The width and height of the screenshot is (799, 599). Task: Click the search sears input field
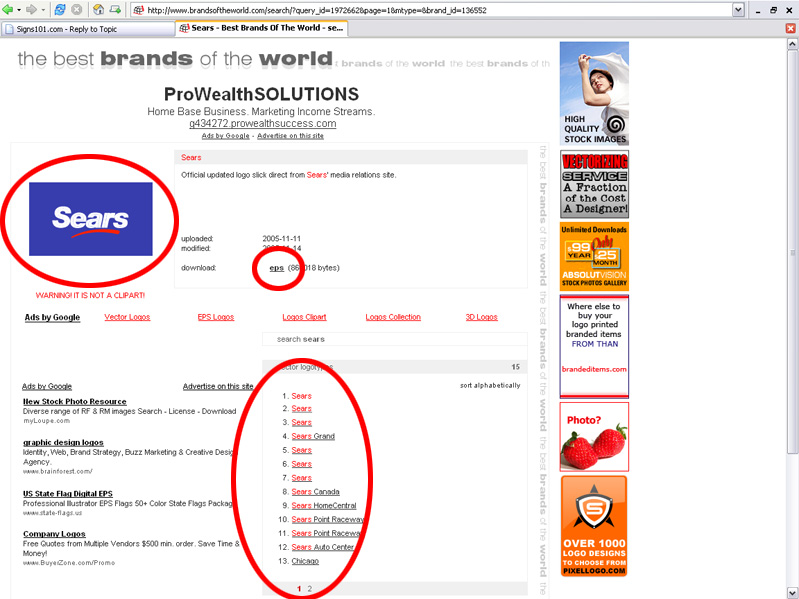[395, 339]
